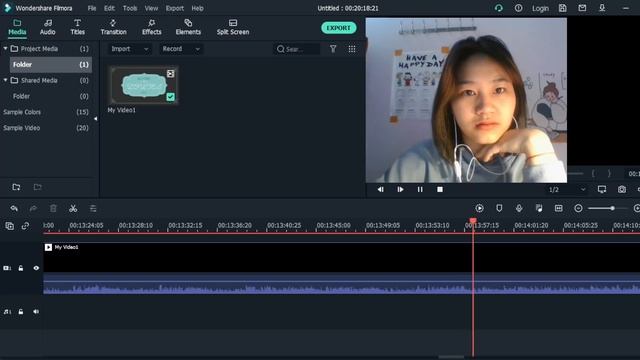Select the My Video1 media thumbnail
The height and width of the screenshot is (360, 640).
(x=143, y=85)
